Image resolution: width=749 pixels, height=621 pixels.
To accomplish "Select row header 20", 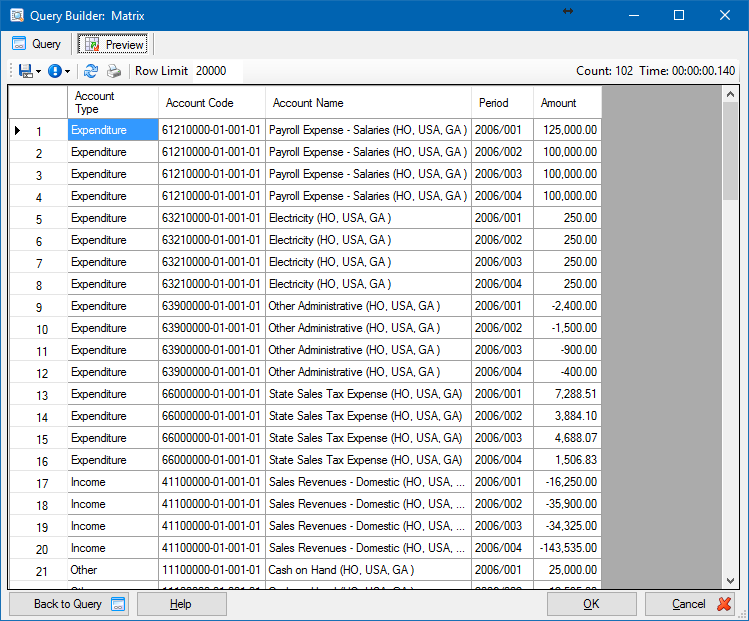I will click(x=38, y=547).
